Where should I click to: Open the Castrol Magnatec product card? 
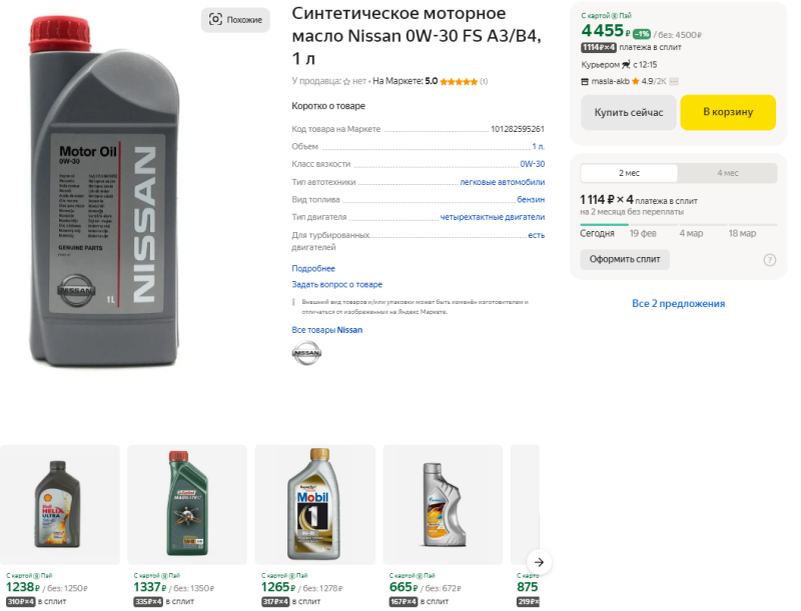[187, 505]
